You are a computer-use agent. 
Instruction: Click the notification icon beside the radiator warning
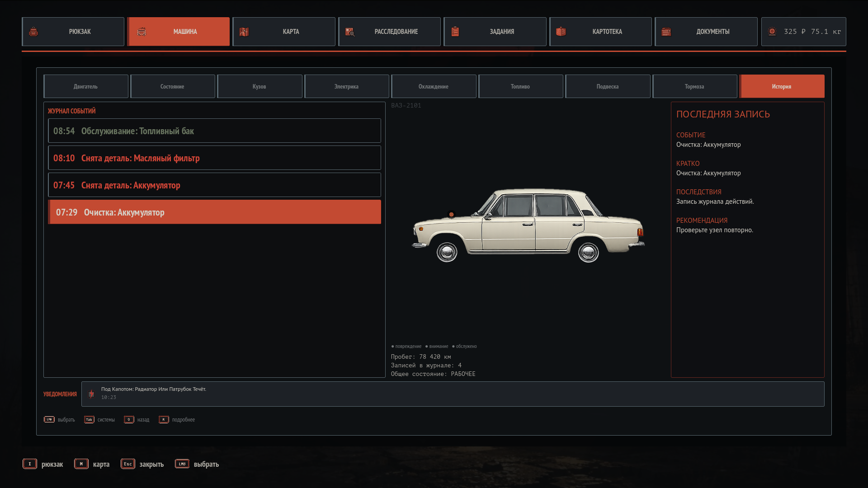91,394
